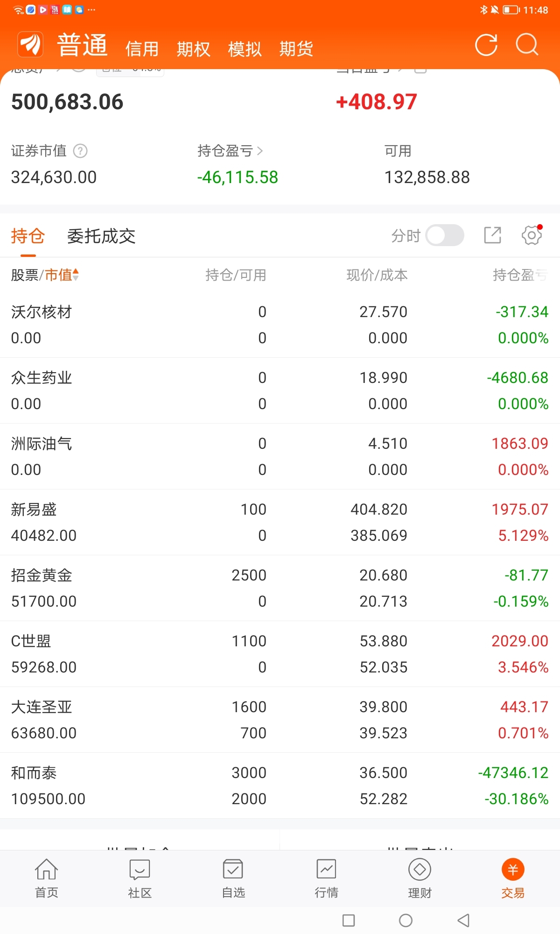Viewport: 560px width, 934px height.
Task: Open the 证券市值 help question mark
Action: tap(80, 151)
